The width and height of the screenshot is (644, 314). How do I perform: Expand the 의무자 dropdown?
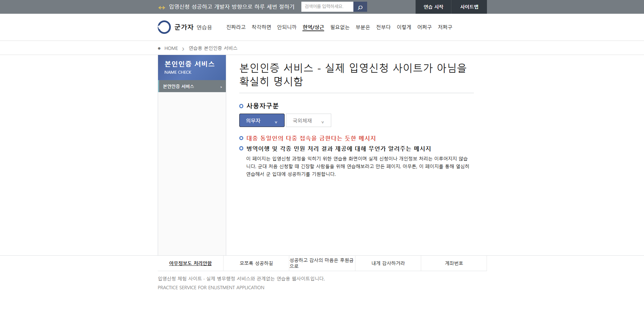pos(262,120)
